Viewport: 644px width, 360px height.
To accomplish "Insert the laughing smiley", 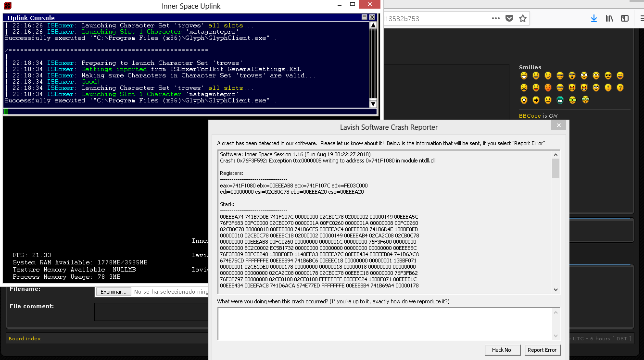I will click(x=620, y=75).
